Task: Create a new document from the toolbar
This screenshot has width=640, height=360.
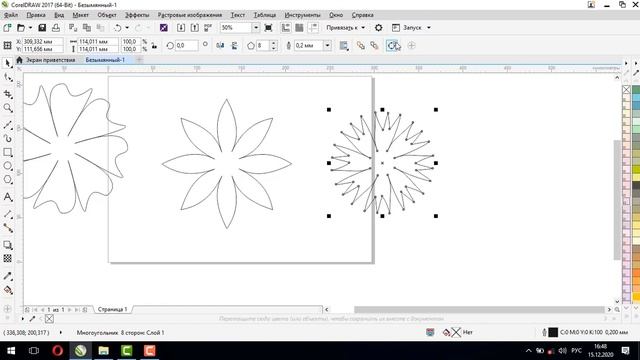Action: click(7, 28)
